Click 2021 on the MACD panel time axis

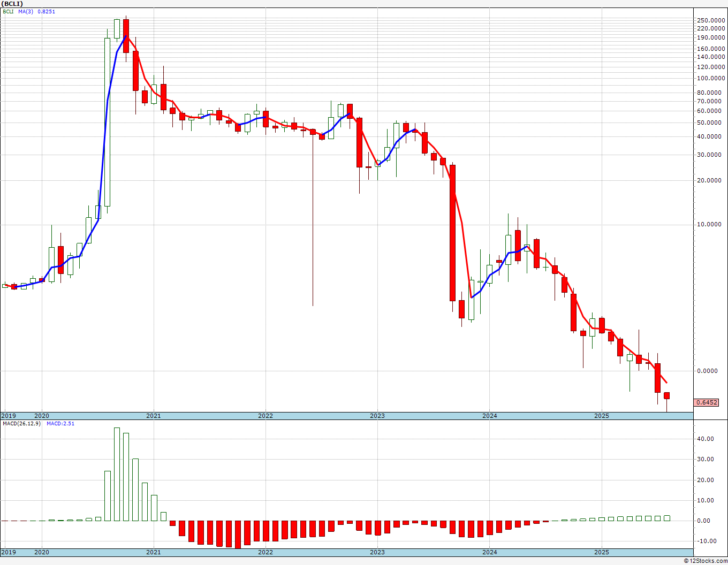click(154, 552)
